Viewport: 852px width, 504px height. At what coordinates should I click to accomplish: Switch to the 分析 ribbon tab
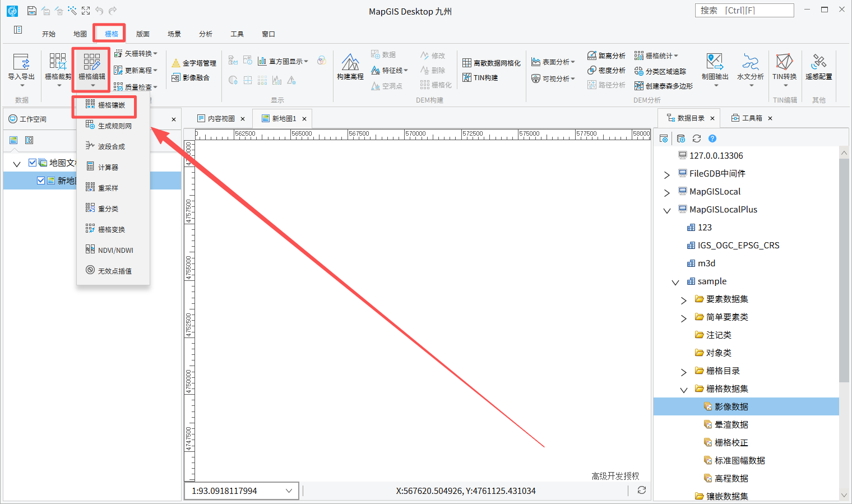[x=206, y=34]
